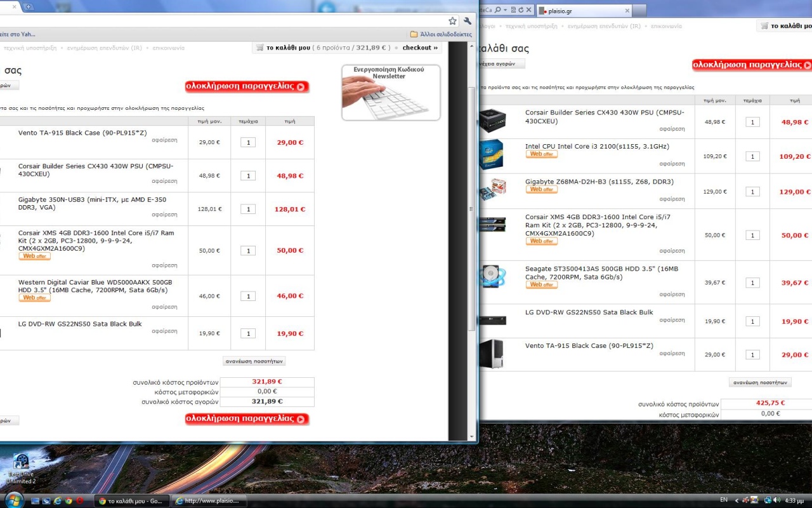Open Intel Core i3 2100 thumbnail in IE
This screenshot has width=812, height=508.
click(492, 154)
